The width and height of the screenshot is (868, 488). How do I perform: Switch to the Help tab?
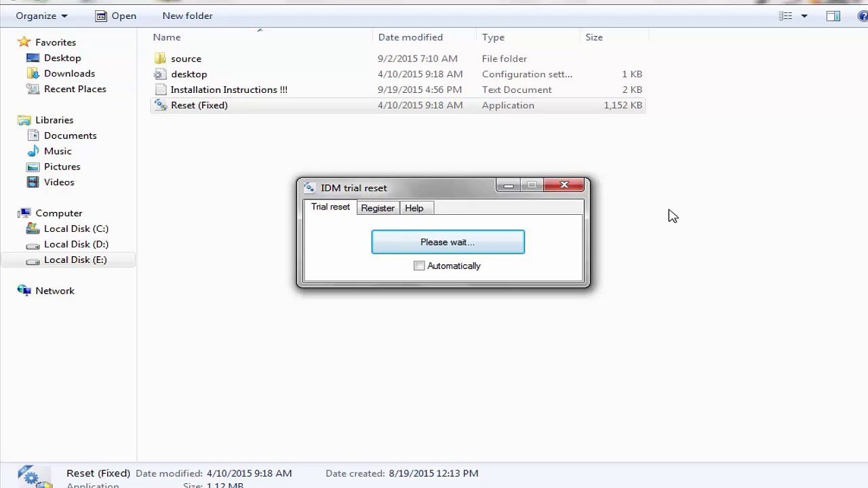(414, 208)
